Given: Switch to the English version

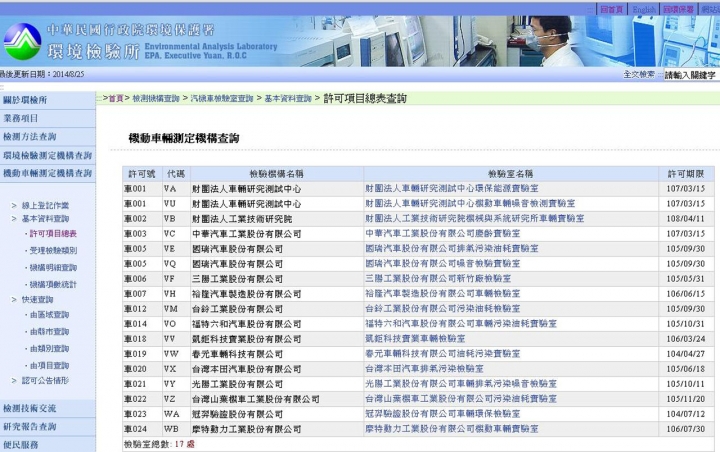Looking at the screenshot, I should click(644, 9).
